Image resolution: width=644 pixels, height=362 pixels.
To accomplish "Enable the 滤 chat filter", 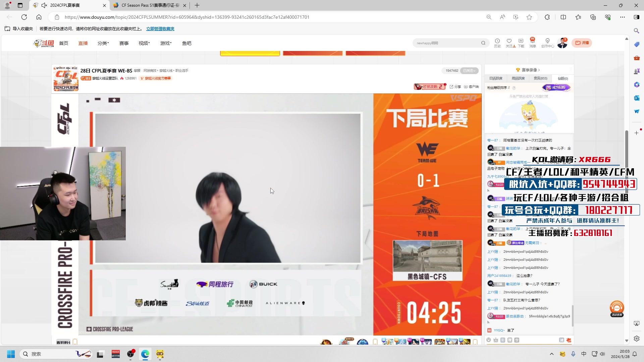I will tap(562, 340).
